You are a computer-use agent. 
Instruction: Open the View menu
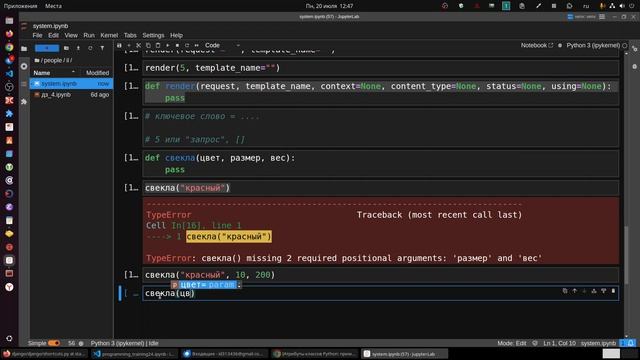tap(71, 36)
